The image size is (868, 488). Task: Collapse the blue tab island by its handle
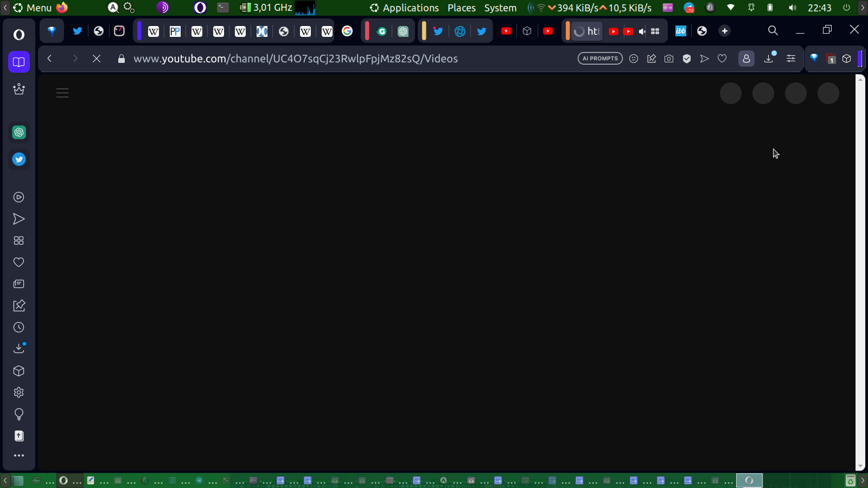tap(139, 31)
